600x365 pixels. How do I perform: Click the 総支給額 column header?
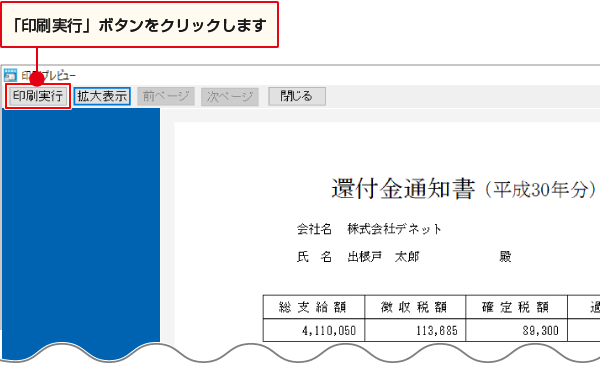point(313,307)
